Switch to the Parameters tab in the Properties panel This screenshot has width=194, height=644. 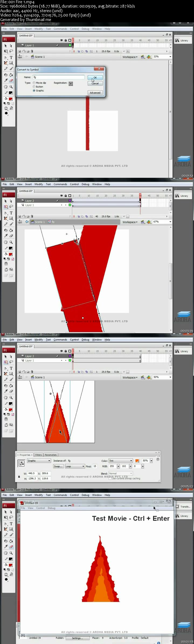[x=51, y=455]
